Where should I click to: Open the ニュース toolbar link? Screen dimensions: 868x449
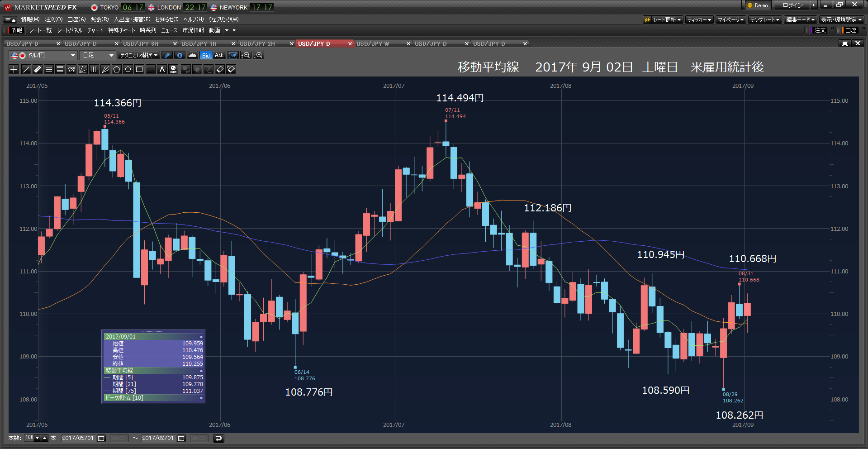[169, 30]
